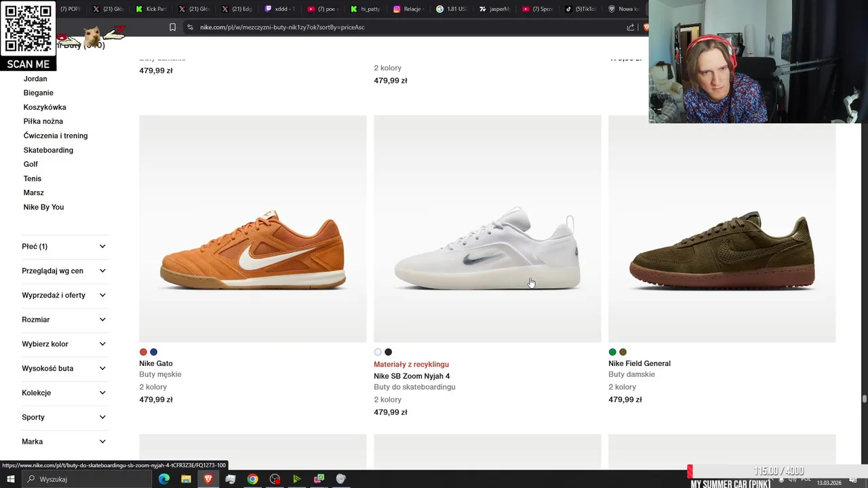The width and height of the screenshot is (868, 488).
Task: Select the green swatch for Nike Field General
Action: [612, 352]
